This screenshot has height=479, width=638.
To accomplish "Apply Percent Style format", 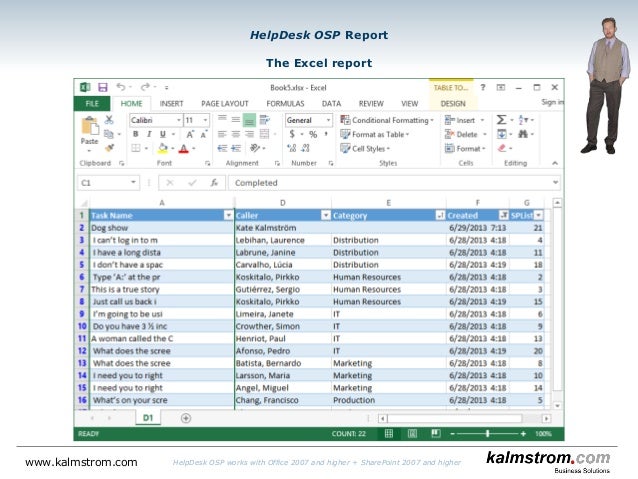I will pos(313,134).
